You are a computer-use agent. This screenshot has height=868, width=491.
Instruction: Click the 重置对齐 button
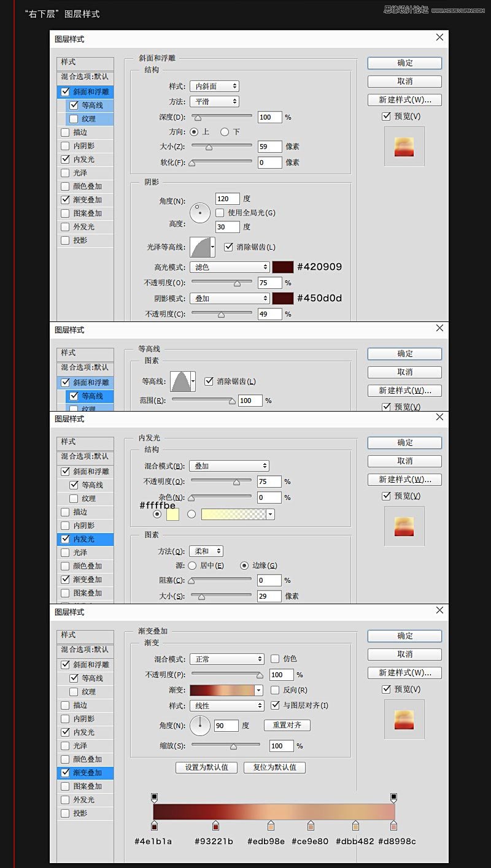tap(287, 725)
